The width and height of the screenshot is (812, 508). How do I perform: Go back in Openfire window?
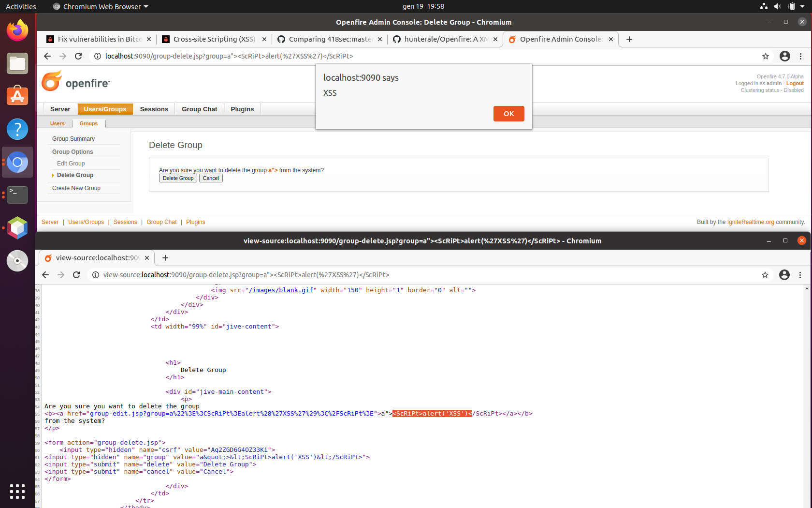coord(47,56)
